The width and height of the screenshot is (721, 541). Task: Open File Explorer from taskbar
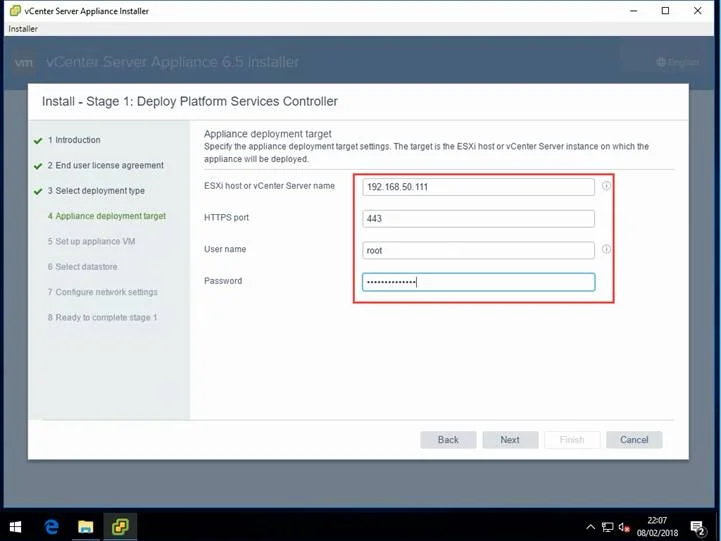86,527
